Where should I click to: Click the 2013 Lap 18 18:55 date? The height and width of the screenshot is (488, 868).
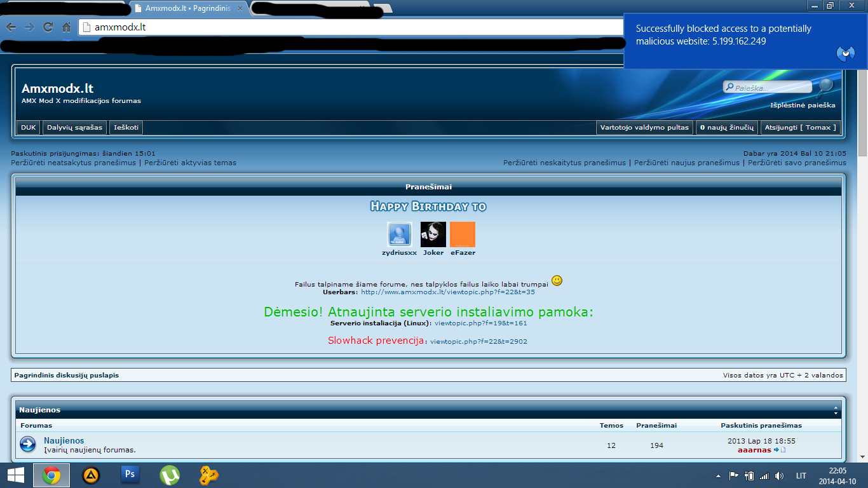click(761, 441)
